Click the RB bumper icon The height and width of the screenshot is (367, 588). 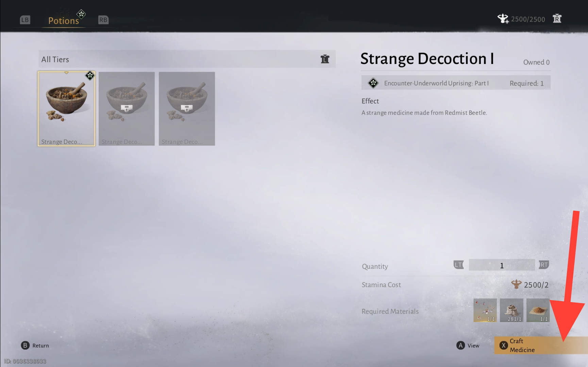pos(103,20)
